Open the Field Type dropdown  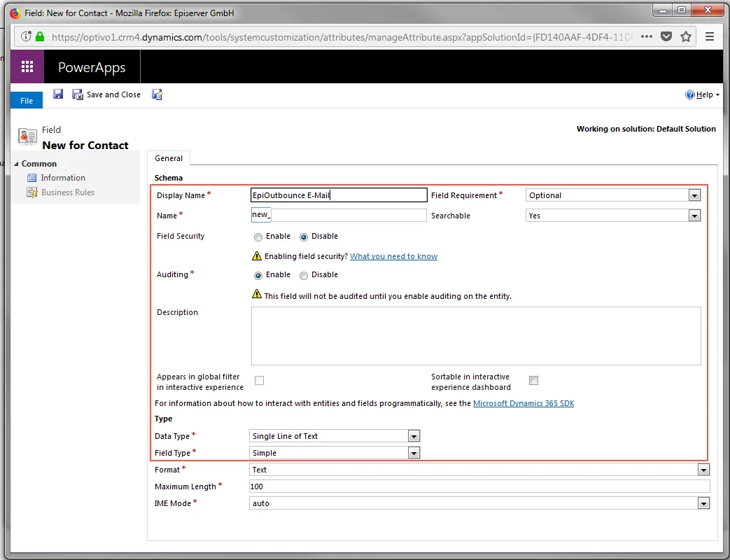(335, 452)
